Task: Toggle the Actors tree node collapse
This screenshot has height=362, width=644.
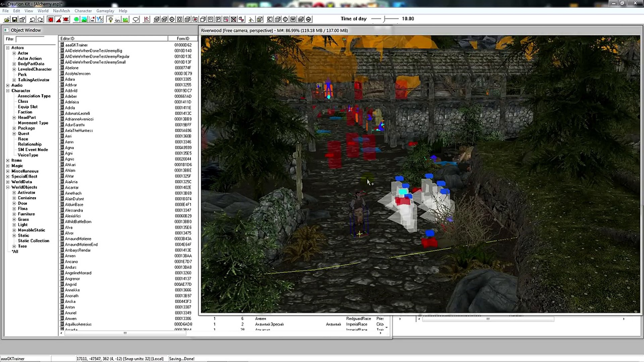Action: 7,47
